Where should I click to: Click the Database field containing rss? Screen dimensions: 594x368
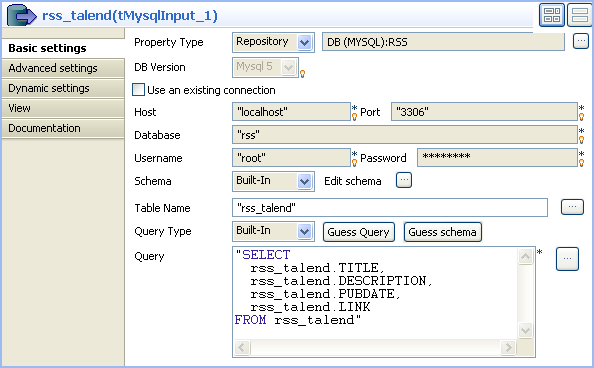click(405, 135)
